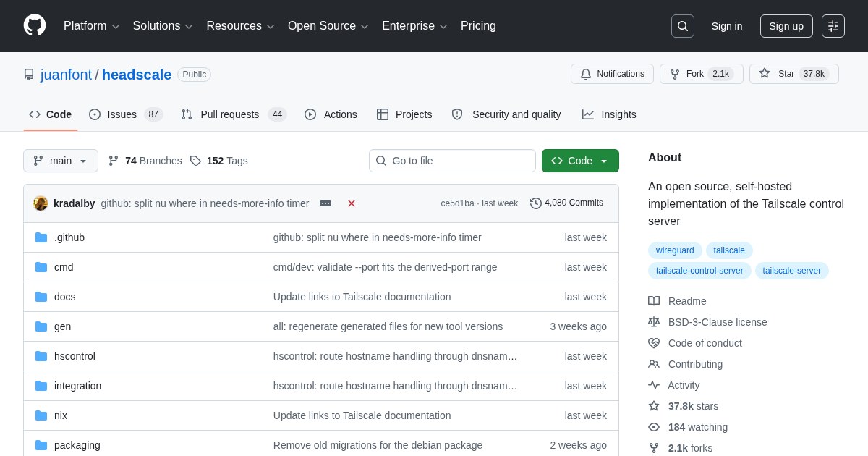
Task: Click the Sign up button
Action: click(786, 26)
